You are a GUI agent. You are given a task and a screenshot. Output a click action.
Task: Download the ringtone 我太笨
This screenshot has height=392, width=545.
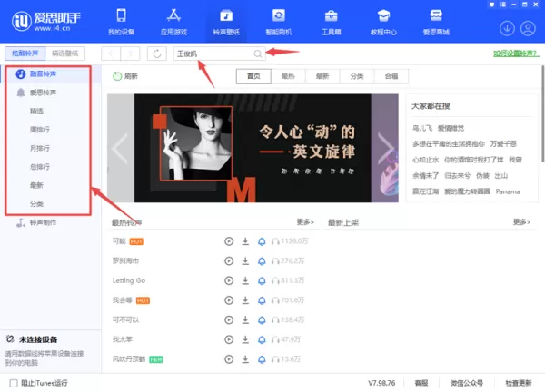(x=245, y=339)
